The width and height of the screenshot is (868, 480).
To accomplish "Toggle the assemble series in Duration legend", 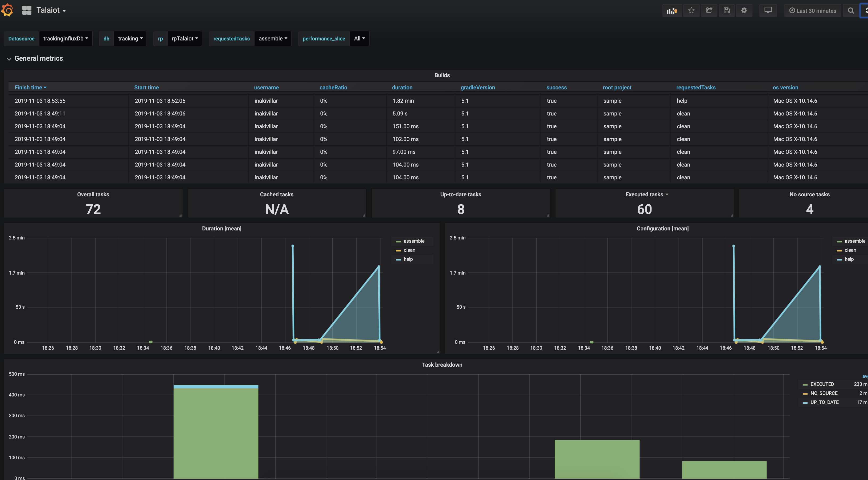I will tap(414, 241).
